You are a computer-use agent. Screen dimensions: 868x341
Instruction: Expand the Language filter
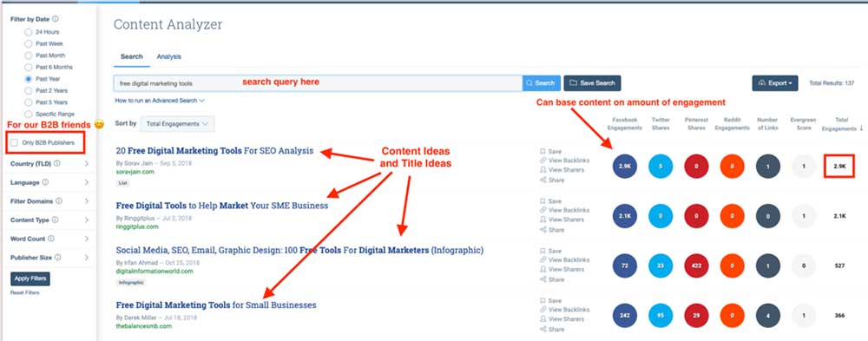pyautogui.click(x=87, y=183)
